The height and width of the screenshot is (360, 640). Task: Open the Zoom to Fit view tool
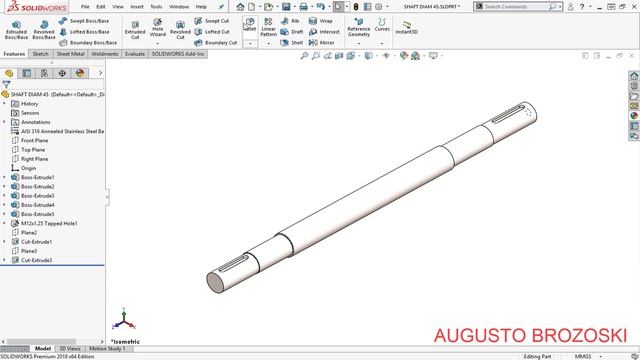(304, 56)
